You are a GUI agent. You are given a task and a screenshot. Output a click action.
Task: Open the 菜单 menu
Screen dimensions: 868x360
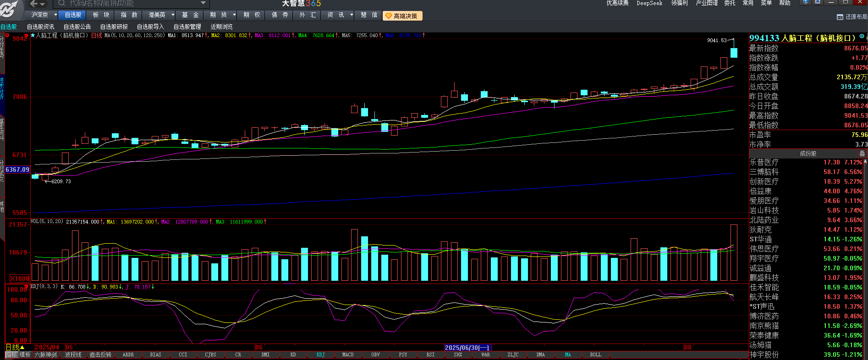click(x=766, y=3)
